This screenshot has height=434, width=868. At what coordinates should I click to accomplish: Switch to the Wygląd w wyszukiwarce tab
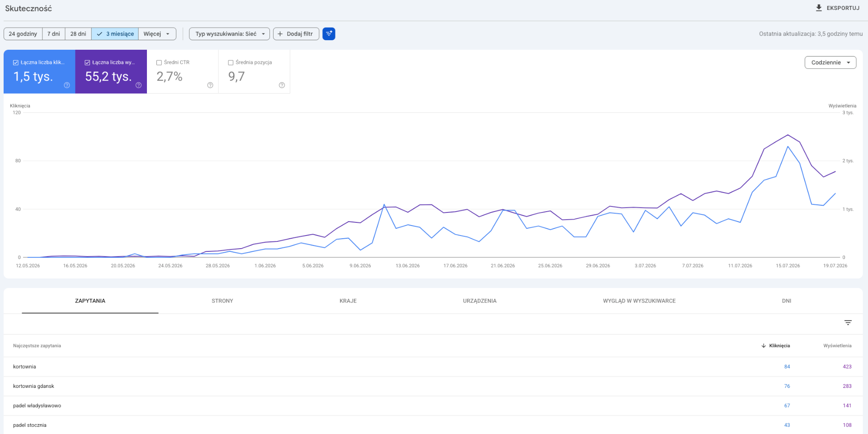(x=639, y=301)
